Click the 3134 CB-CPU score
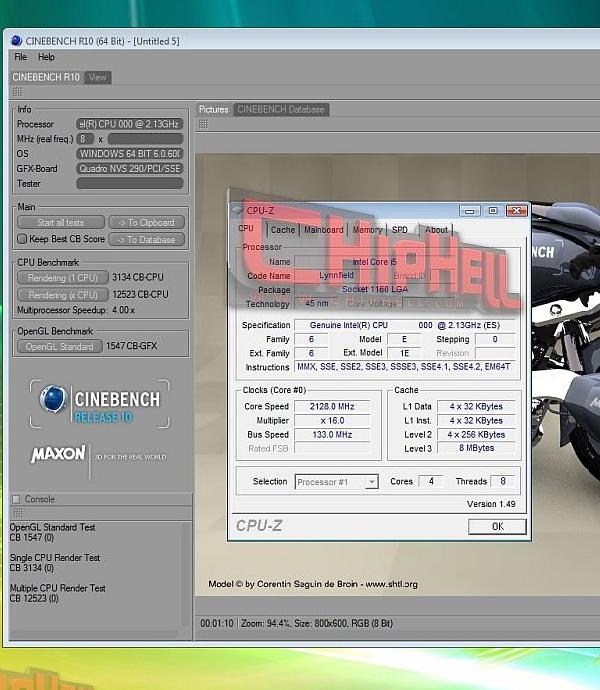Viewport: 600px width, 690px height. pos(137,277)
